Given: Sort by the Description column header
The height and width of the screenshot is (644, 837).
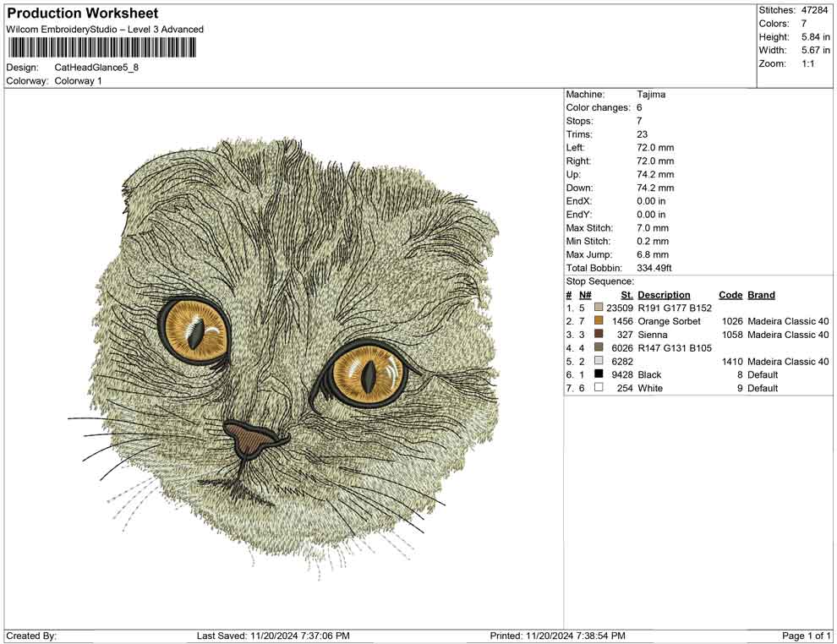Looking at the screenshot, I should (x=665, y=294).
